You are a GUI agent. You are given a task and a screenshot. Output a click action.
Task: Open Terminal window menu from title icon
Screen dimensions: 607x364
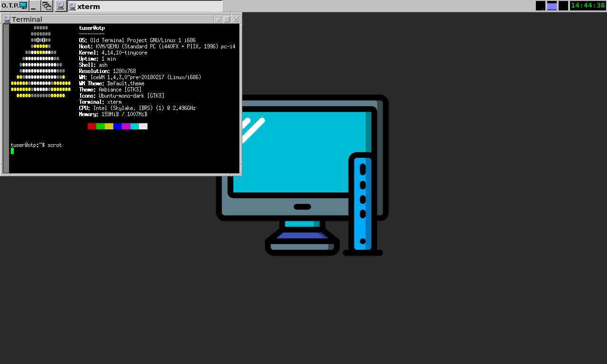coord(7,19)
